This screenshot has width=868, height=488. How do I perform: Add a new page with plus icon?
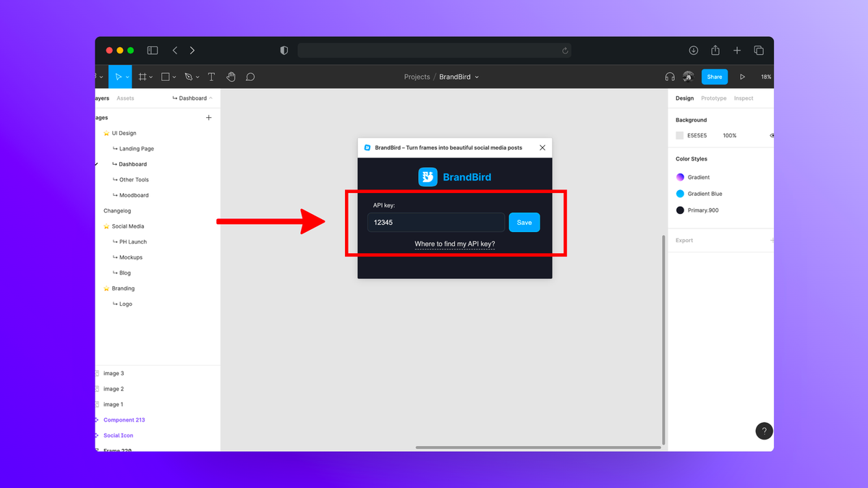(x=209, y=117)
